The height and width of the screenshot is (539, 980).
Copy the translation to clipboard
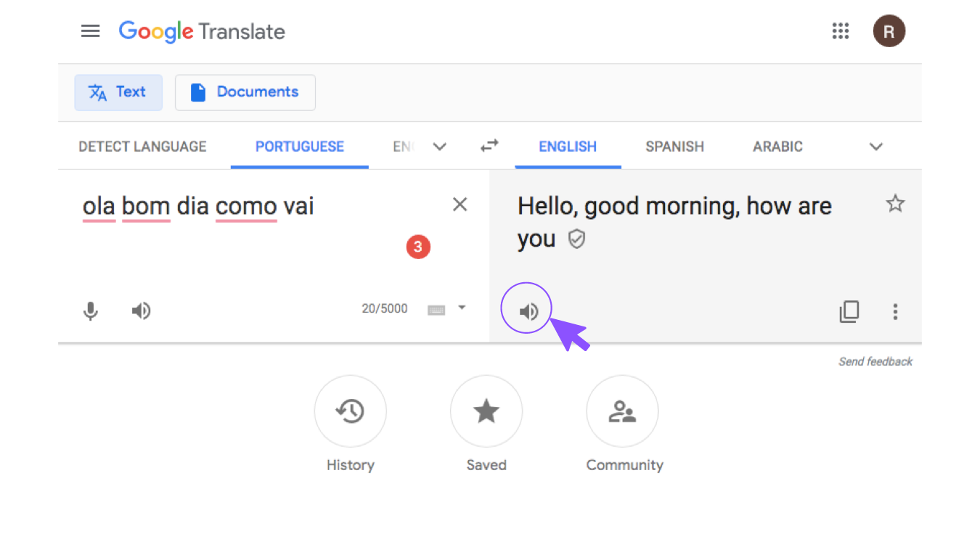click(x=849, y=312)
